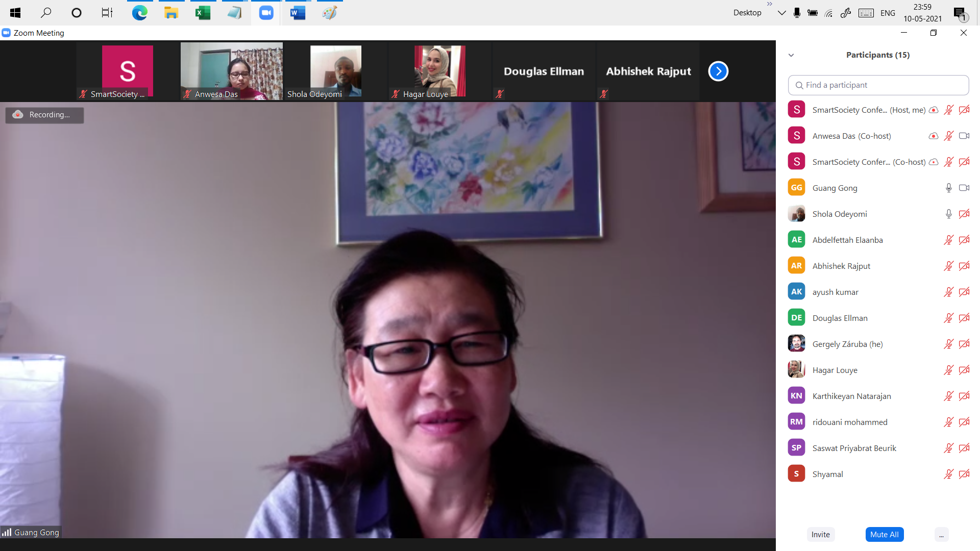980x551 pixels.
Task: Open the Windows Start menu
Action: point(15,13)
